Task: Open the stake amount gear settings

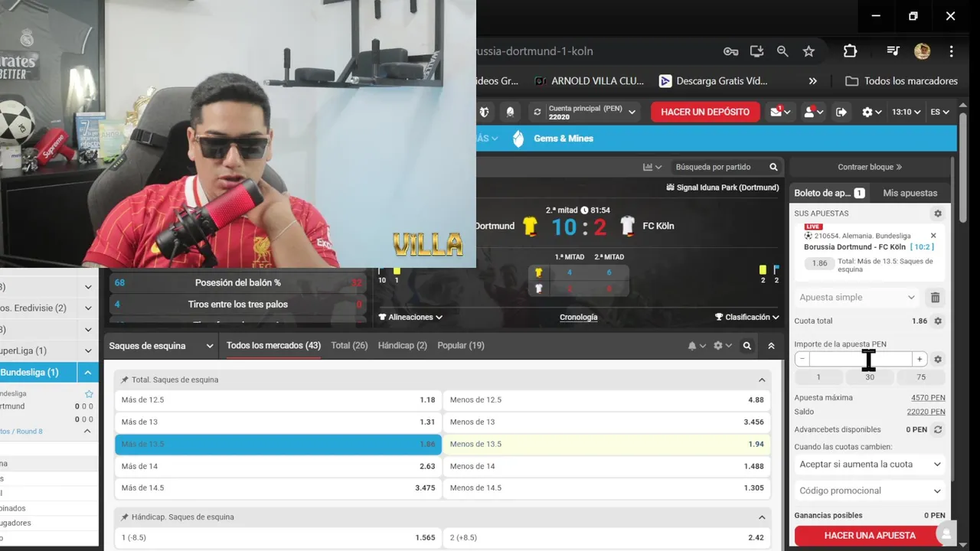Action: click(x=938, y=359)
